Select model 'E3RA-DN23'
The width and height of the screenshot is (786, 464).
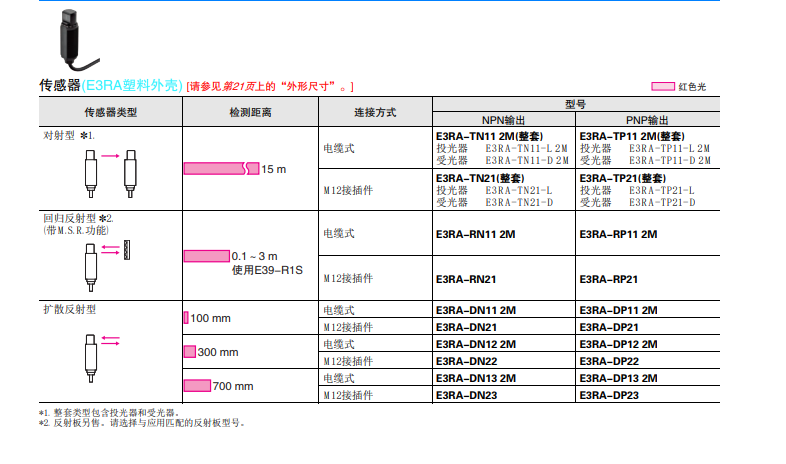point(467,395)
